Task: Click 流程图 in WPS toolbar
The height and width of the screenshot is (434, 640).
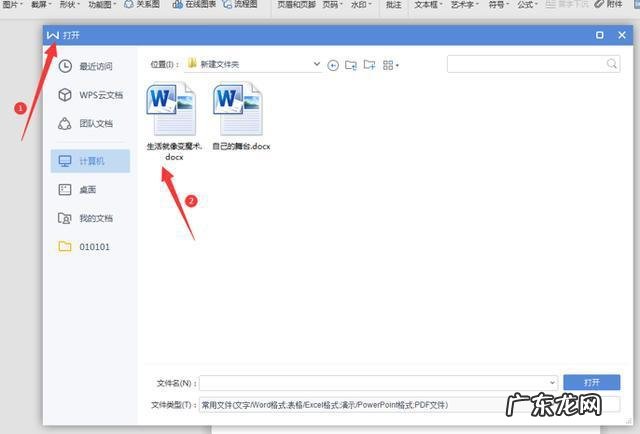Action: coord(240,4)
